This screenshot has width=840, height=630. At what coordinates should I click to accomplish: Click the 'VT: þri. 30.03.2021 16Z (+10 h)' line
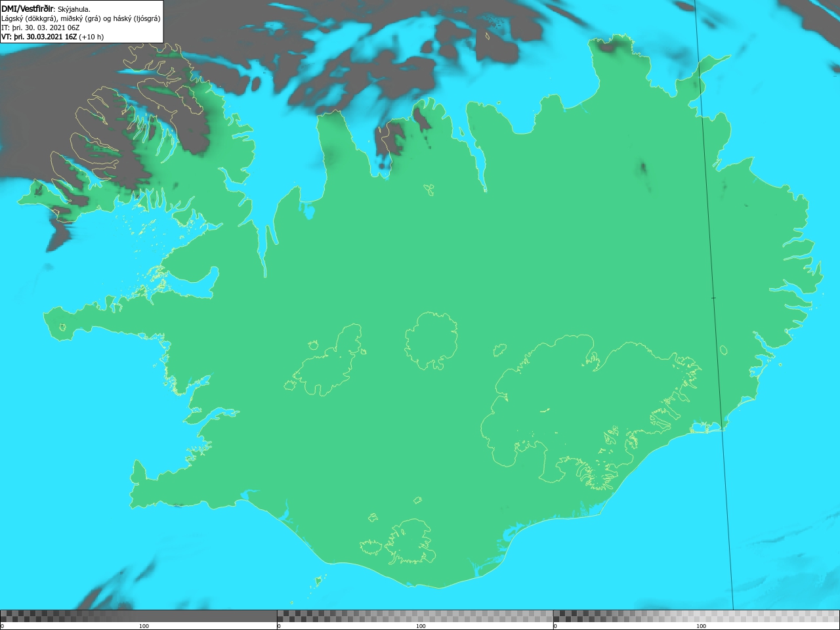[52, 37]
